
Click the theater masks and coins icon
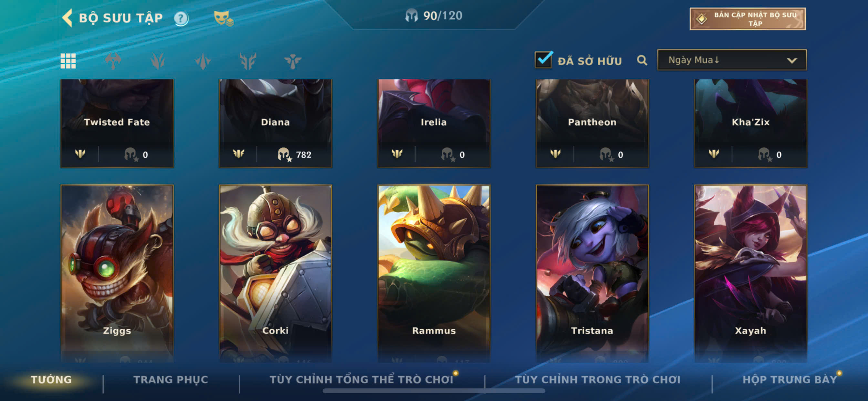[224, 18]
